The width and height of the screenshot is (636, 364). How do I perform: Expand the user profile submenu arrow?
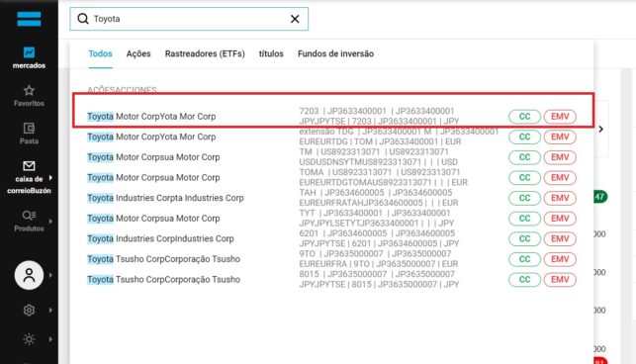tap(50, 275)
